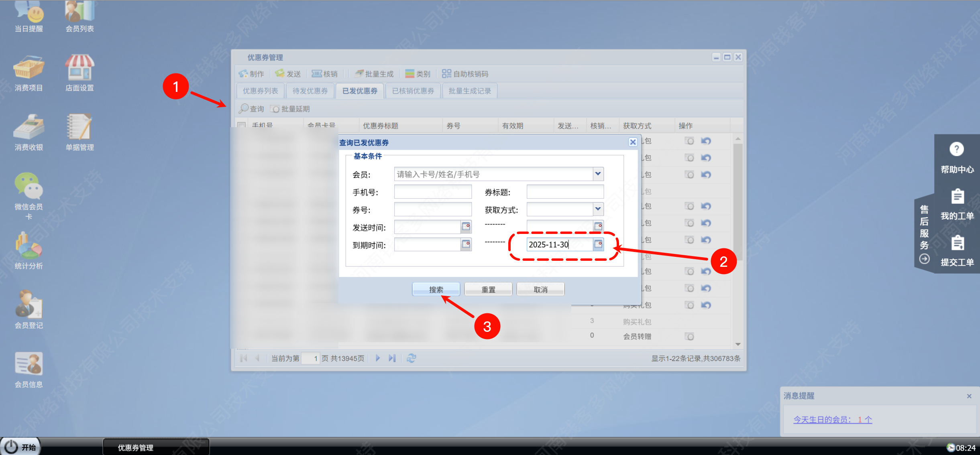Click the 搜索 button
980x455 pixels.
click(436, 289)
